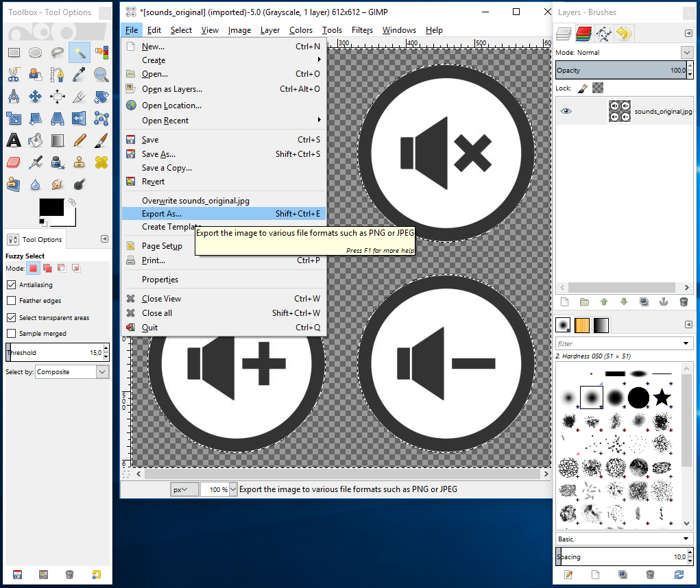
Task: Select the Fuzzy Select tool
Action: 79,53
